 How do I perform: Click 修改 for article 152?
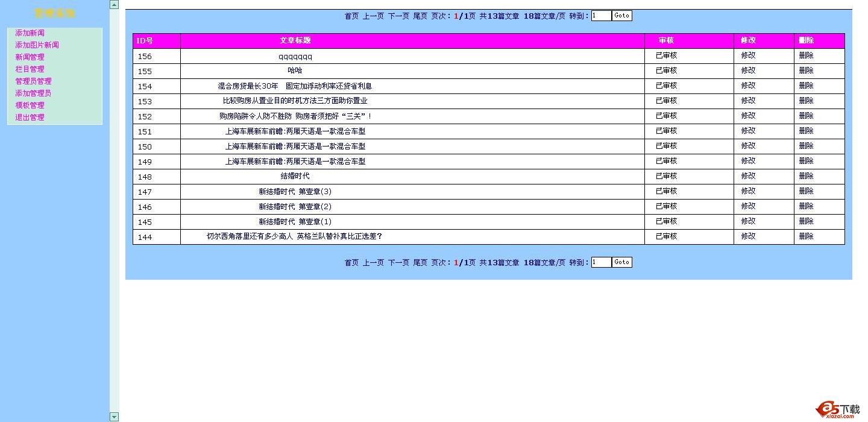[x=748, y=116]
